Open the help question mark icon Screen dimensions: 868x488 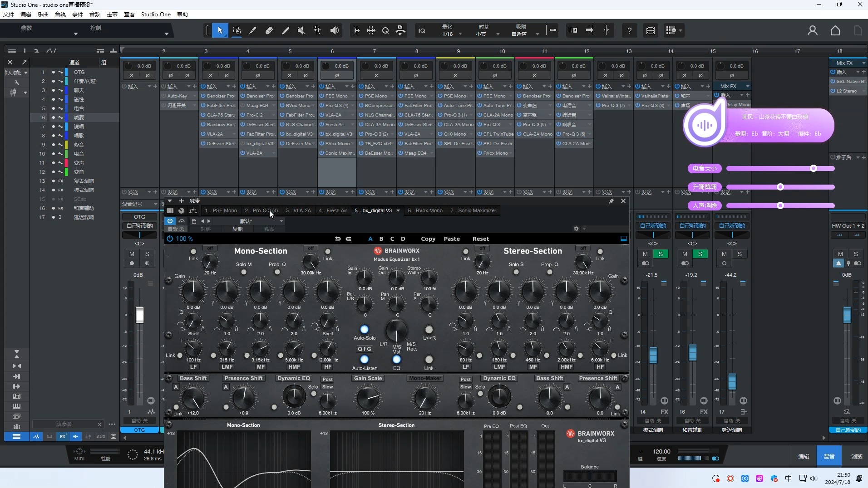[629, 30]
